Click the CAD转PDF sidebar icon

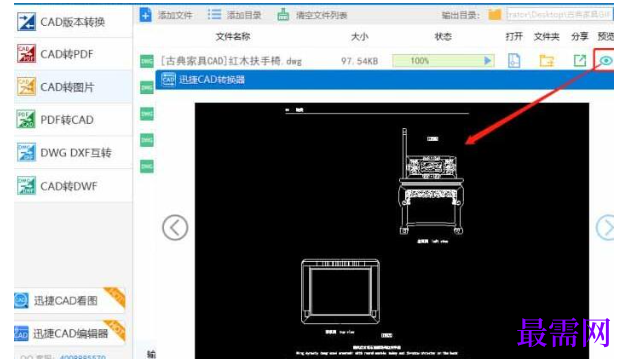coord(26,54)
